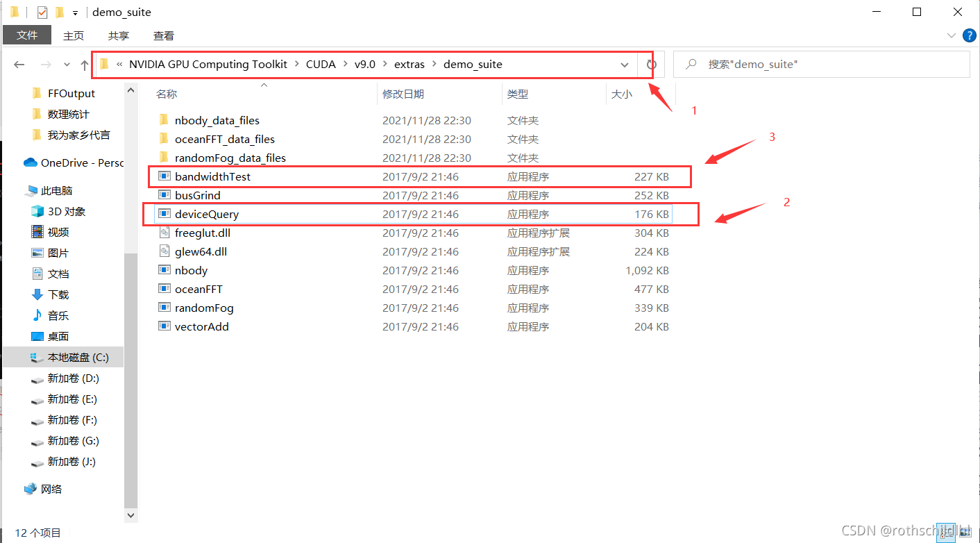Select freeglut.dll file icon
This screenshot has width=980, height=543.
164,233
